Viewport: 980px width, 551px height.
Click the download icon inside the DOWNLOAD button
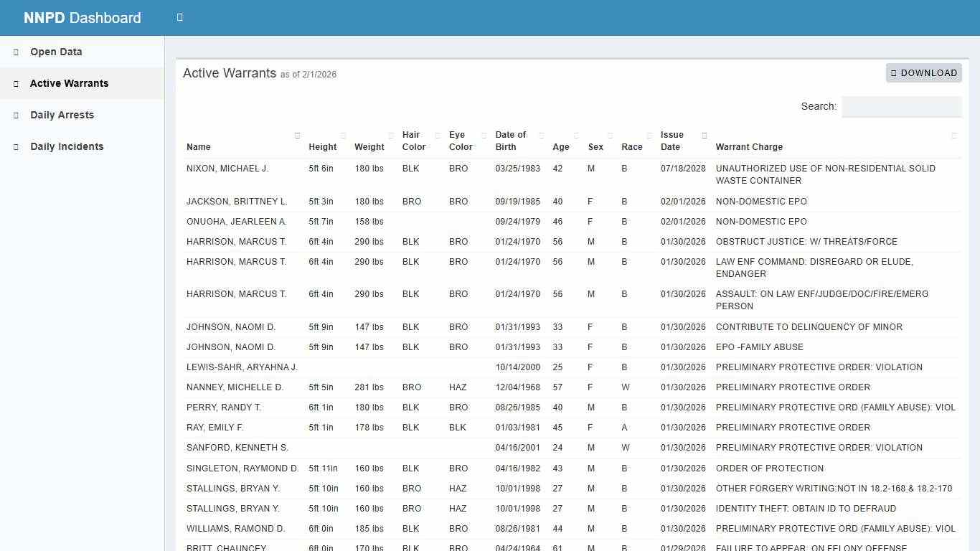pos(894,72)
